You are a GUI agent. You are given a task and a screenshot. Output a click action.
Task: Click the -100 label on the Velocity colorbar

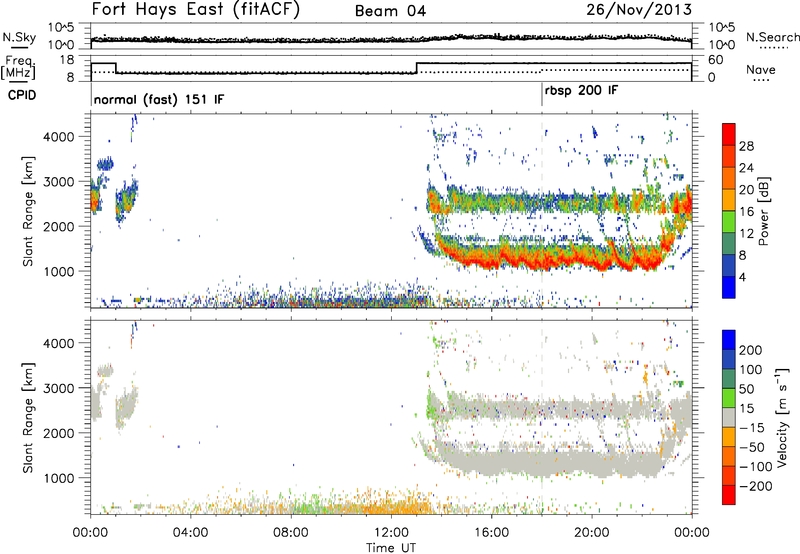coord(756,466)
